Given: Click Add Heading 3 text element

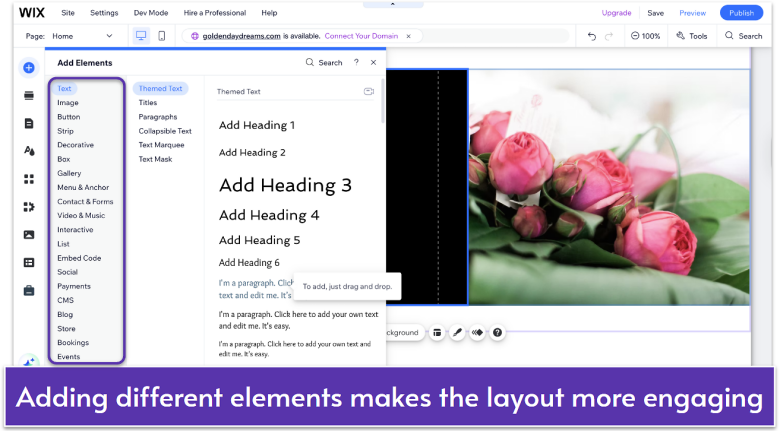Looking at the screenshot, I should [x=285, y=185].
